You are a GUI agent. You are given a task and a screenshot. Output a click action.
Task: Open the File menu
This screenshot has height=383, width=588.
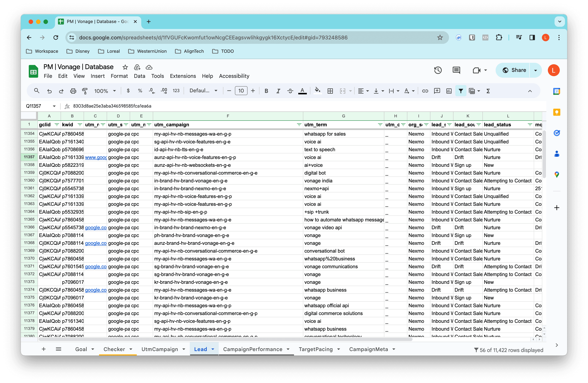point(48,76)
